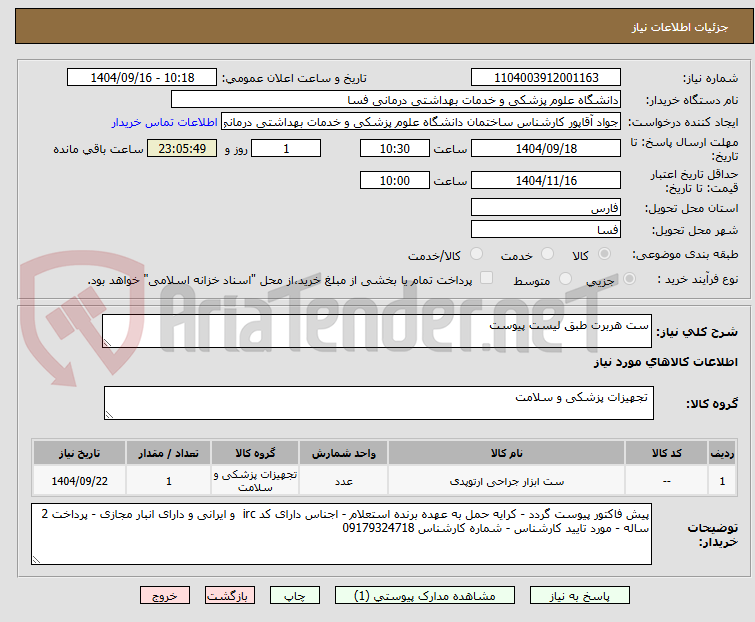Click the deadline time 10:30 field
The height and width of the screenshot is (622, 755).
click(x=395, y=148)
